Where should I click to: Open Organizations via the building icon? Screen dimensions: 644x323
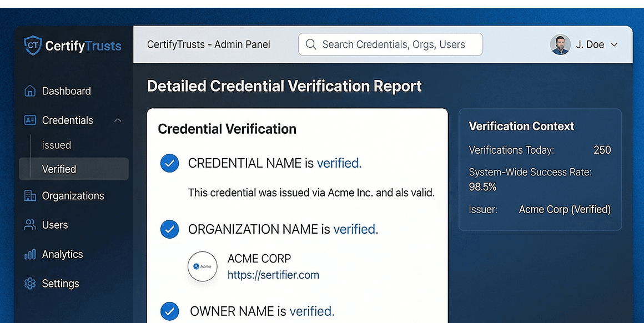point(29,195)
